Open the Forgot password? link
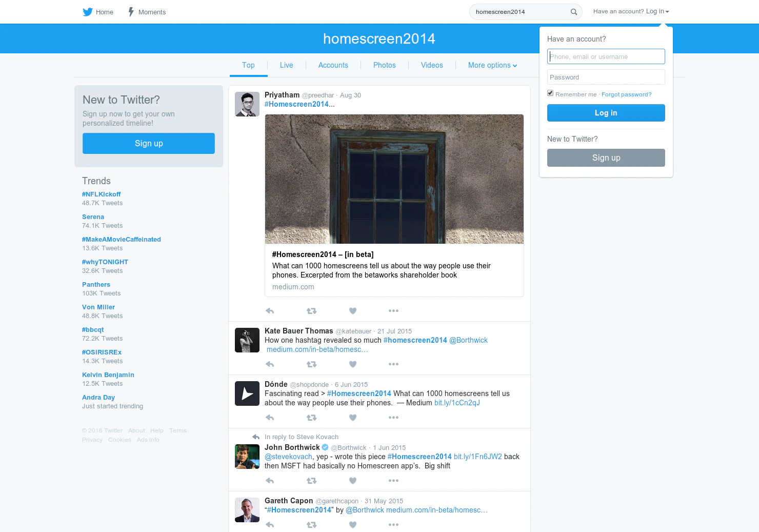This screenshot has height=532, width=759. coord(626,94)
